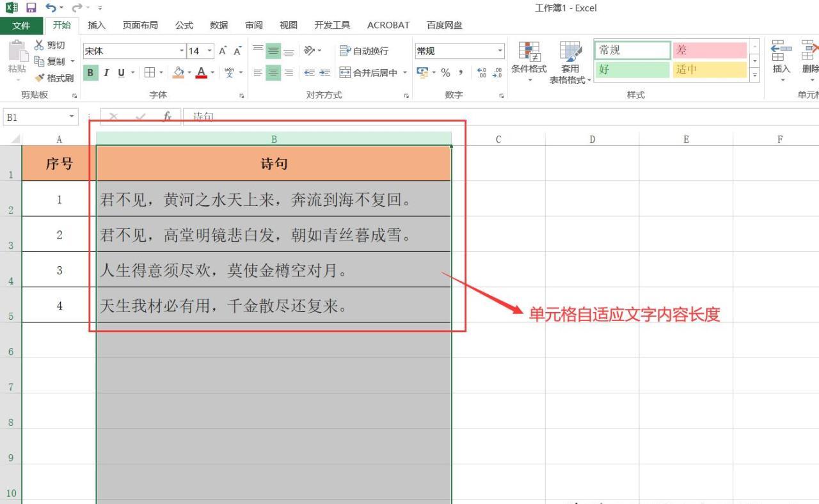
Task: Open the Copy (复制) dropdown arrow
Action: (x=72, y=61)
